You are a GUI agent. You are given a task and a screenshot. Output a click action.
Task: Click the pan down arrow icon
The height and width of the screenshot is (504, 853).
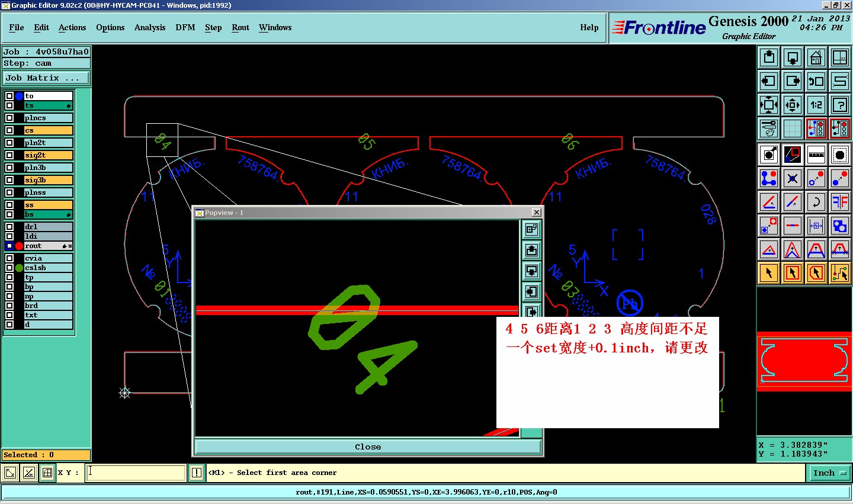point(793,57)
